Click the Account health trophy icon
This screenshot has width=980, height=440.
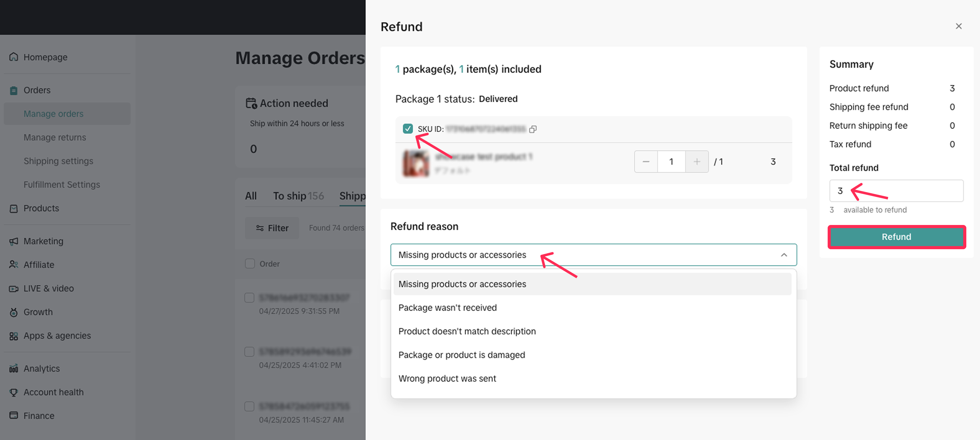(x=14, y=392)
